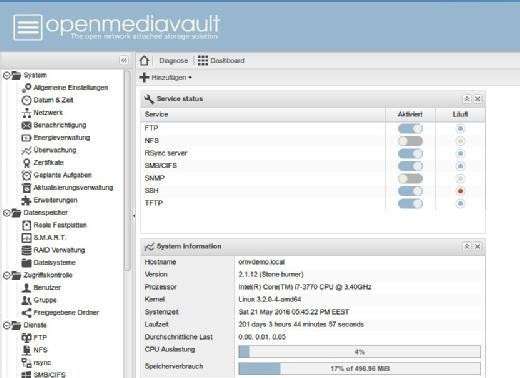Click the Speicherverbrauch progress bar
Screen dimensions: 520x378
coord(359,368)
